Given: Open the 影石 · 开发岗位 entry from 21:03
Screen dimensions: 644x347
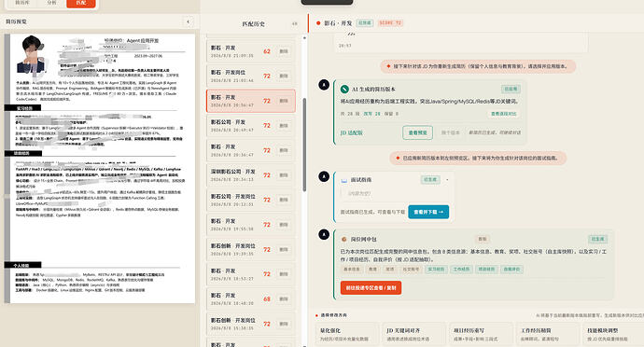Looking at the screenshot, I should pyautogui.click(x=250, y=76).
